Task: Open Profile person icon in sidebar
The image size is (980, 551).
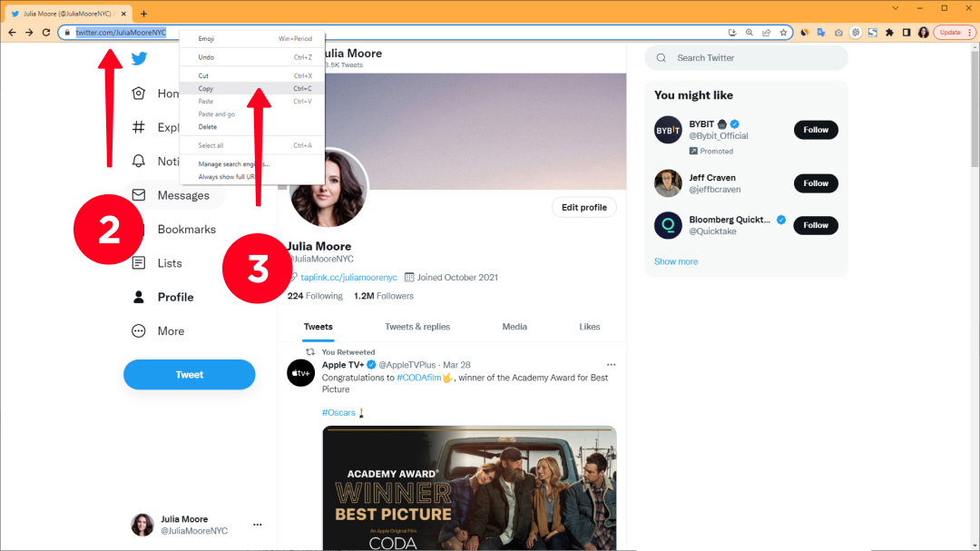Action: click(139, 297)
